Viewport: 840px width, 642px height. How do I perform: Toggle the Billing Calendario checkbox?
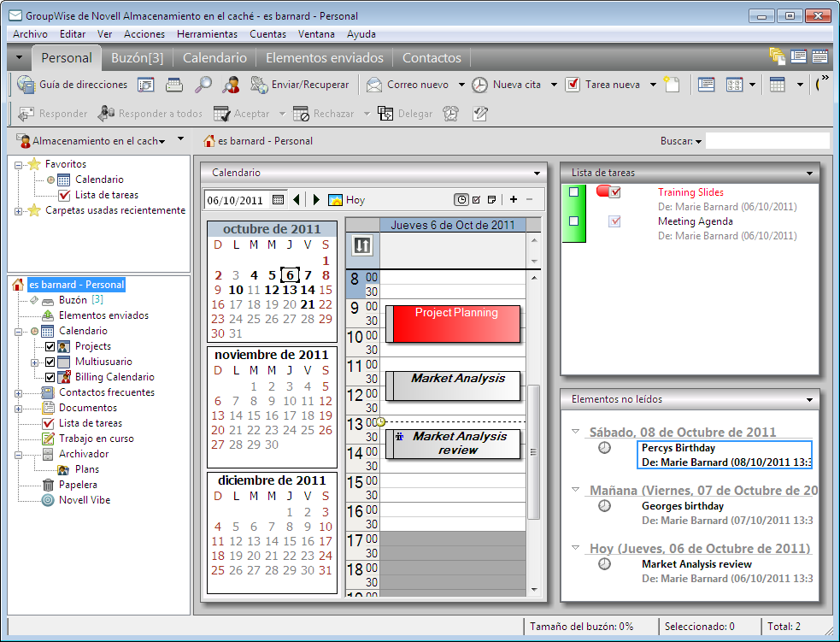(x=50, y=377)
